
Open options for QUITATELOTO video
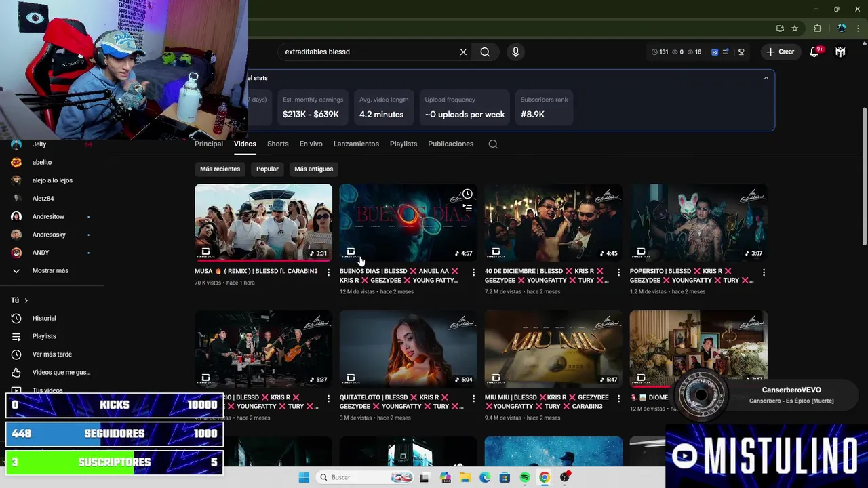coord(473,399)
